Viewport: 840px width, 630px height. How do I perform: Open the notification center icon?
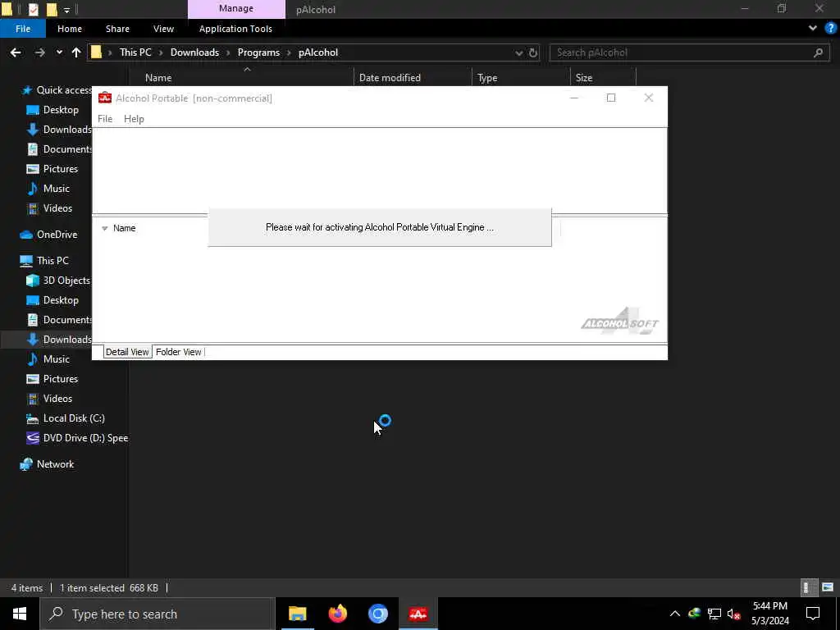[x=813, y=614]
